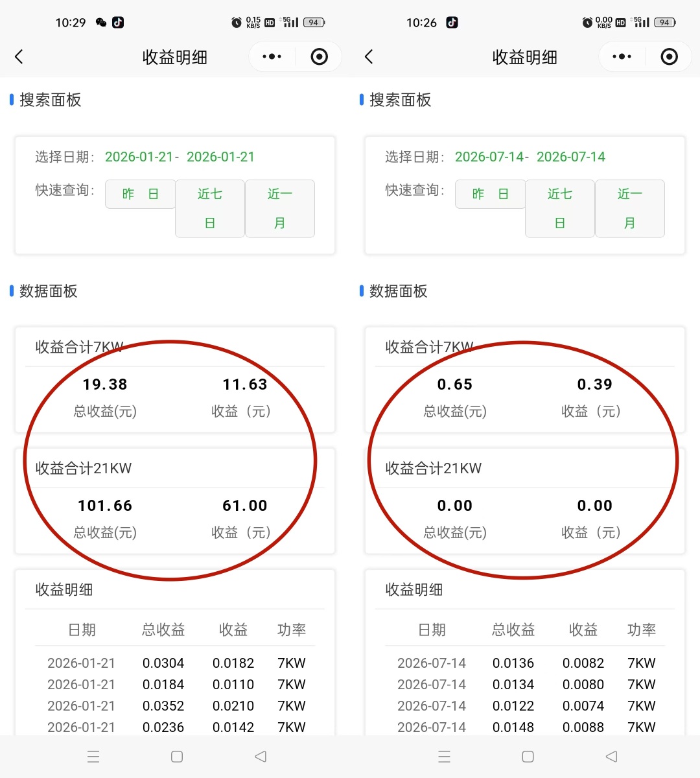Screen dimensions: 700x778
Task: Tap the back arrow on the right screen
Action: (369, 57)
